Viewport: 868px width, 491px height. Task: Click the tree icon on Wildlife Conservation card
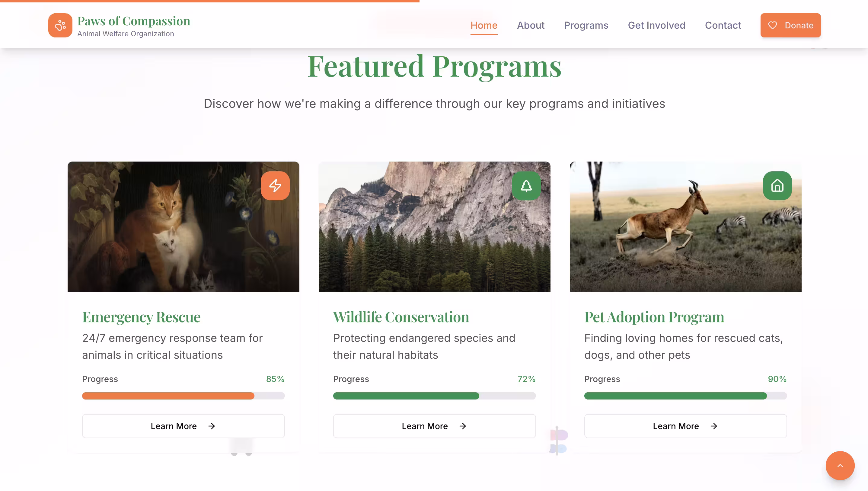(x=526, y=185)
